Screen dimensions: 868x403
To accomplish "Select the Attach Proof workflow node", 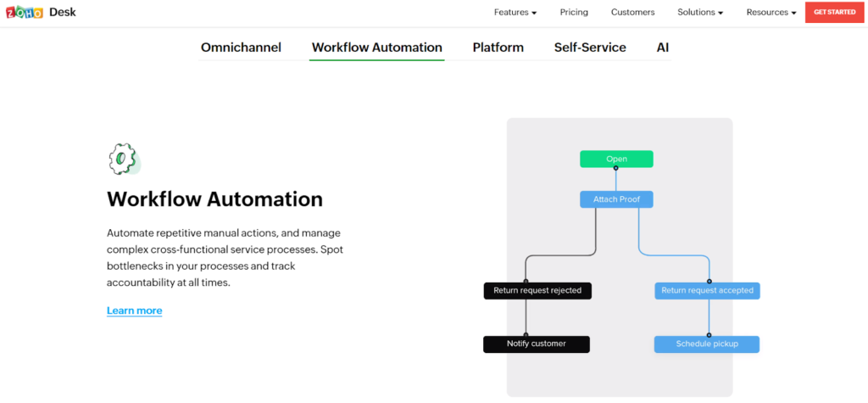I will 616,199.
